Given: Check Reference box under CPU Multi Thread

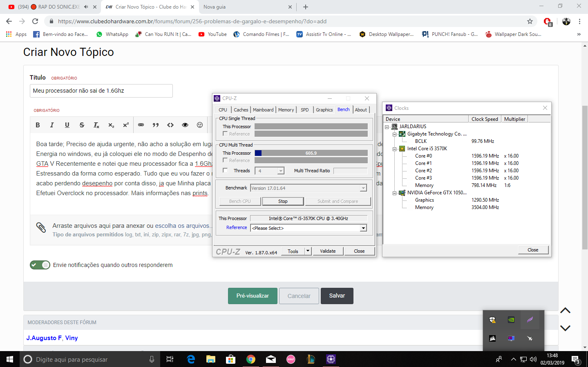Looking at the screenshot, I should tap(225, 160).
